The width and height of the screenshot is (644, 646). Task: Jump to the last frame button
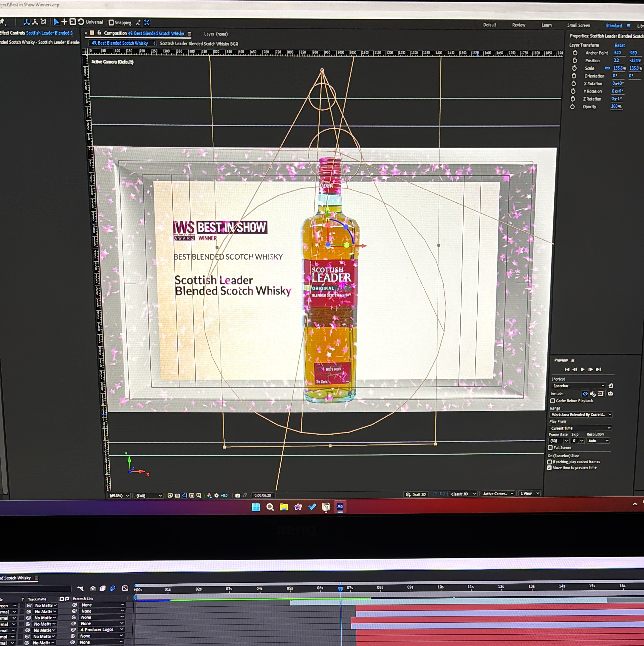(598, 369)
